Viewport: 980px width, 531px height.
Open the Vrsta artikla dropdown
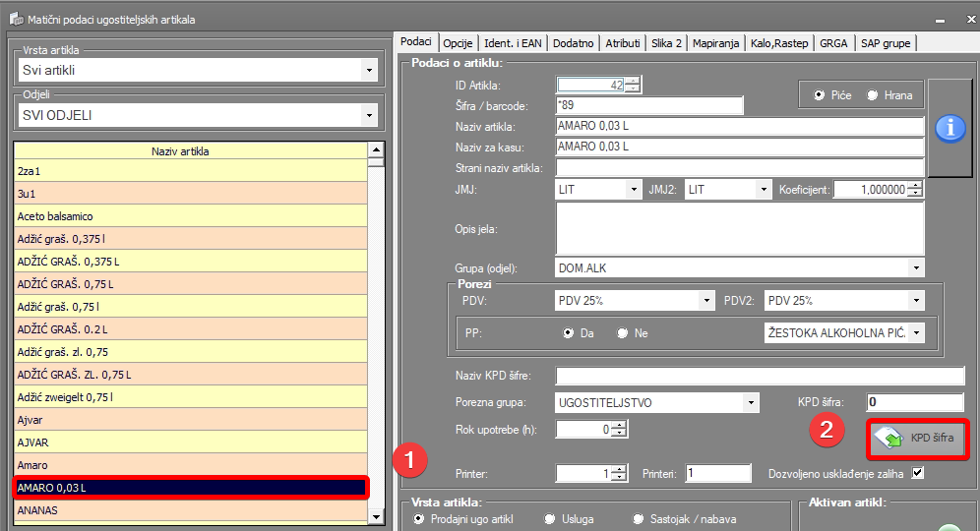[369, 71]
